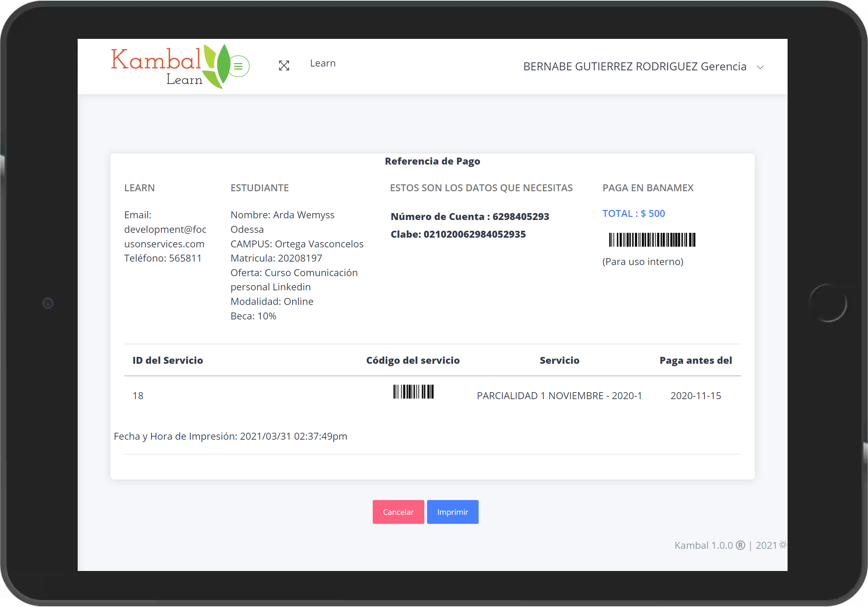Toggle fullscreen with the expand arrows icon
Viewport: 868px width, 607px height.
[x=284, y=65]
